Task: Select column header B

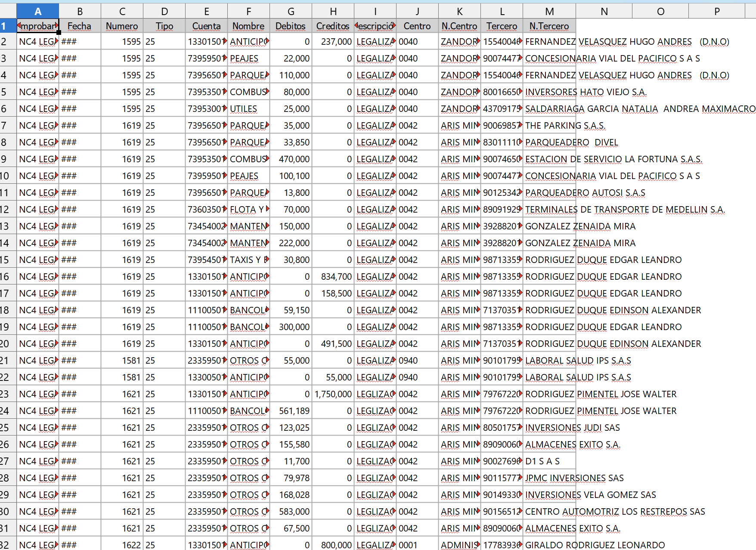Action: [80, 11]
